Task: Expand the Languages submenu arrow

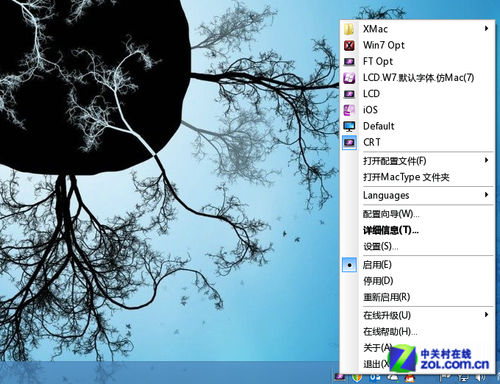Action: 487,195
